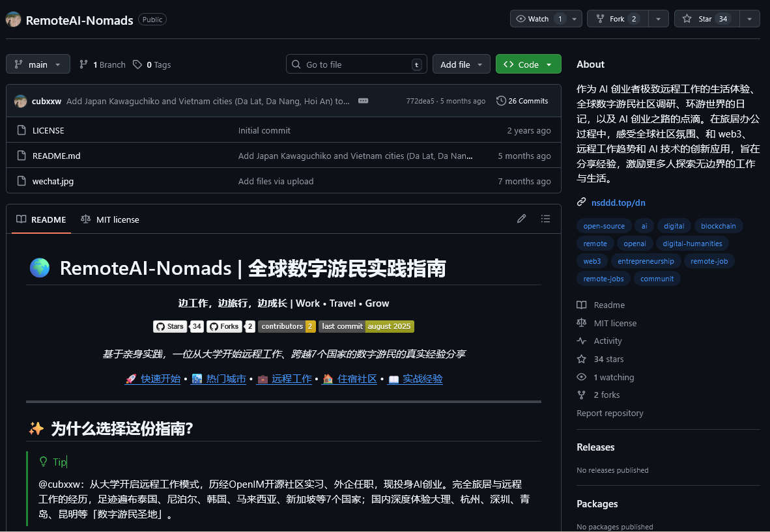770x532 pixels.
Task: Expand the Fork options dropdown arrow
Action: (659, 19)
